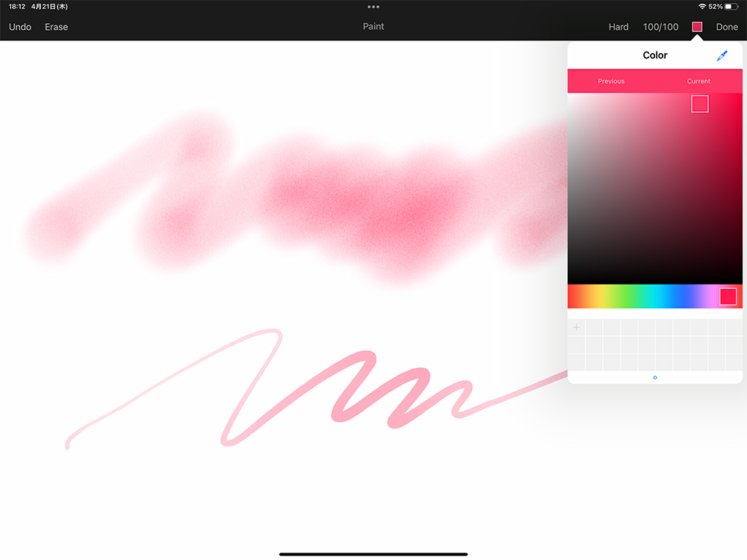Tap the red color square in toolbar
747x560 pixels.
point(697,27)
